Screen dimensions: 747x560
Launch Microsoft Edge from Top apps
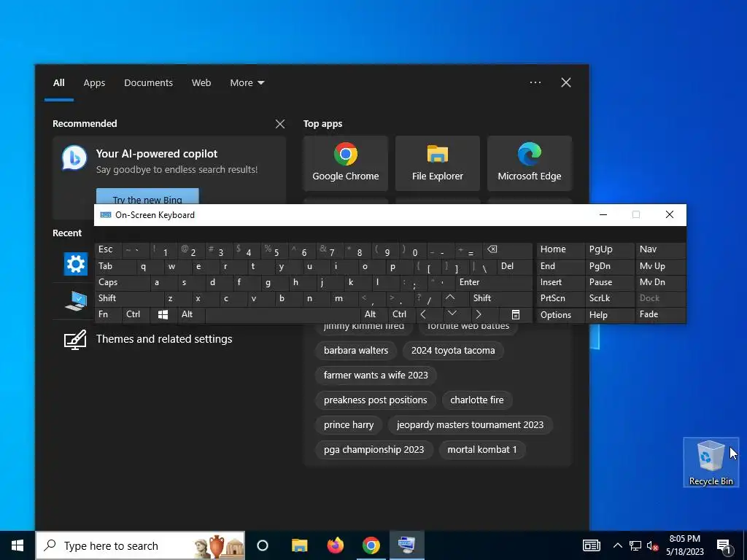point(530,163)
